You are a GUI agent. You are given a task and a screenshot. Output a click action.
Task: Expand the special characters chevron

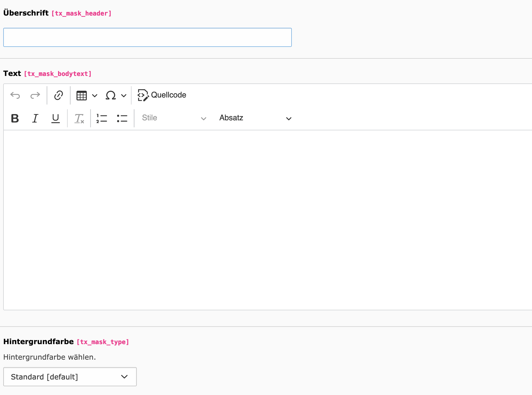[x=124, y=95]
